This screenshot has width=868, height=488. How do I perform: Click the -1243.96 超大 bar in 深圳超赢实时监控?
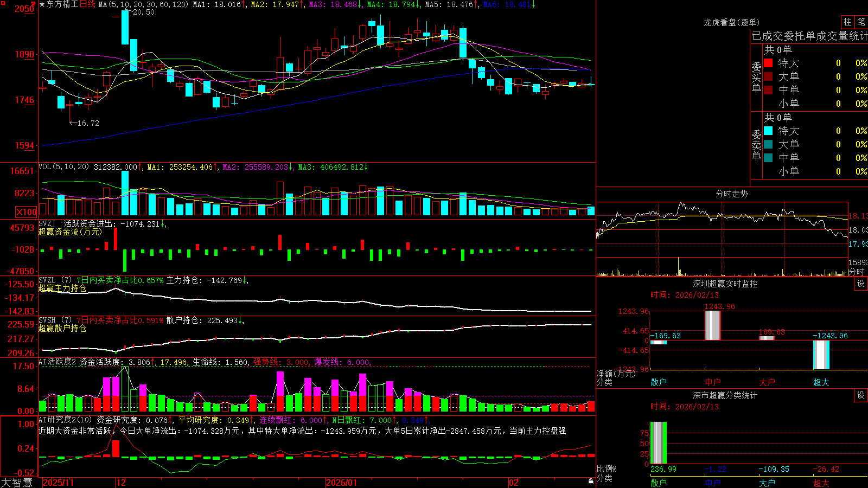[x=821, y=355]
